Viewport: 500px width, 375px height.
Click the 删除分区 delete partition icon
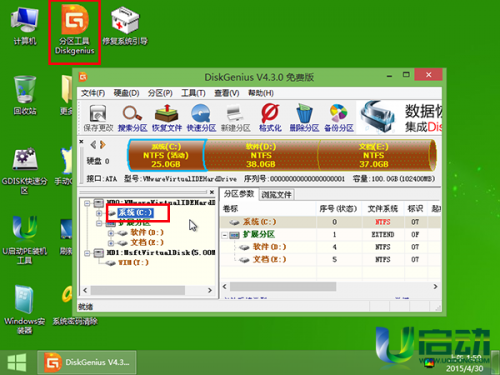click(304, 117)
